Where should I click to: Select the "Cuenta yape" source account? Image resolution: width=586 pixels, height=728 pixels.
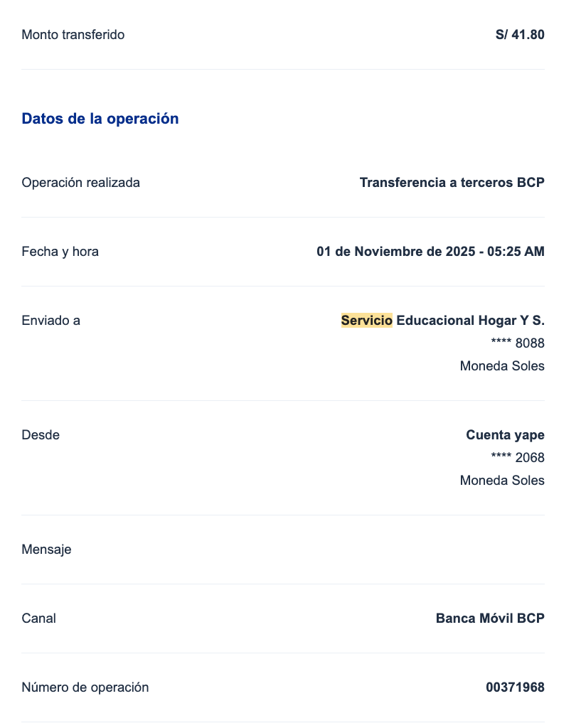click(x=505, y=435)
